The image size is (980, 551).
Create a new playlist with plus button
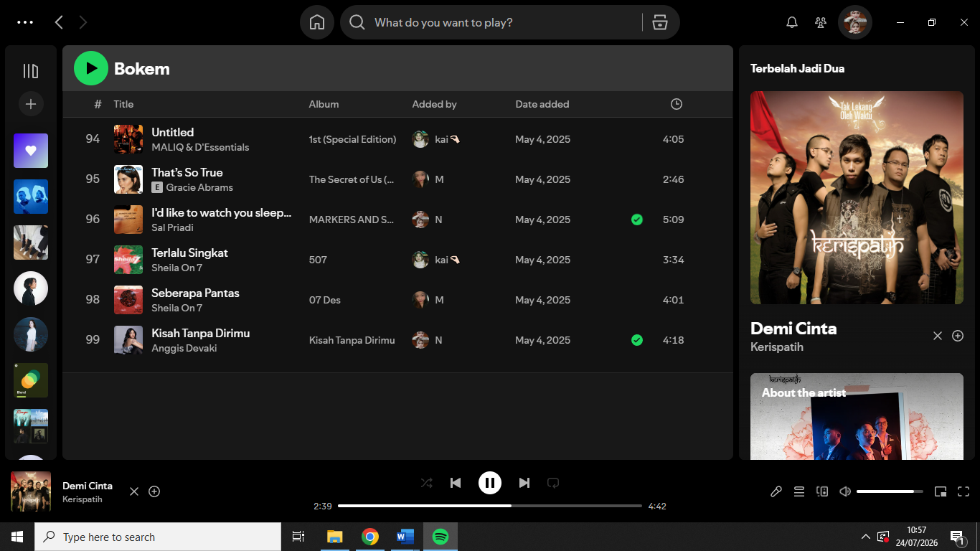coord(31,104)
